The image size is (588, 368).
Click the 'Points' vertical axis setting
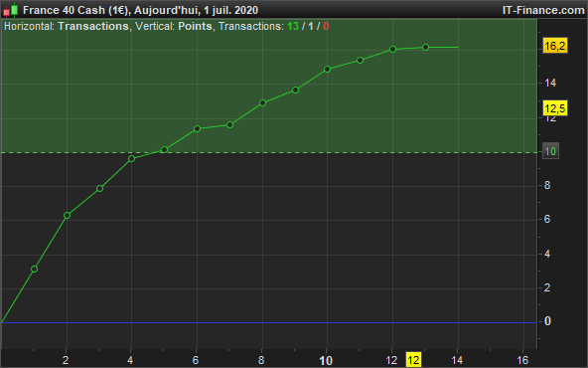click(195, 26)
